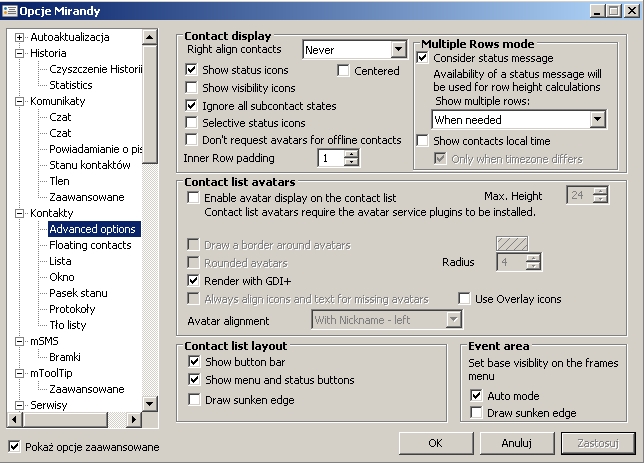This screenshot has width=644, height=463.
Task: Expand the Autoaktualizacja tree node
Action: 20,37
